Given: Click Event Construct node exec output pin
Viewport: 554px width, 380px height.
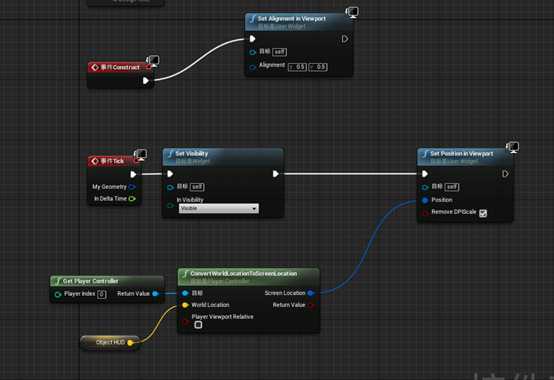Looking at the screenshot, I should click(x=146, y=81).
